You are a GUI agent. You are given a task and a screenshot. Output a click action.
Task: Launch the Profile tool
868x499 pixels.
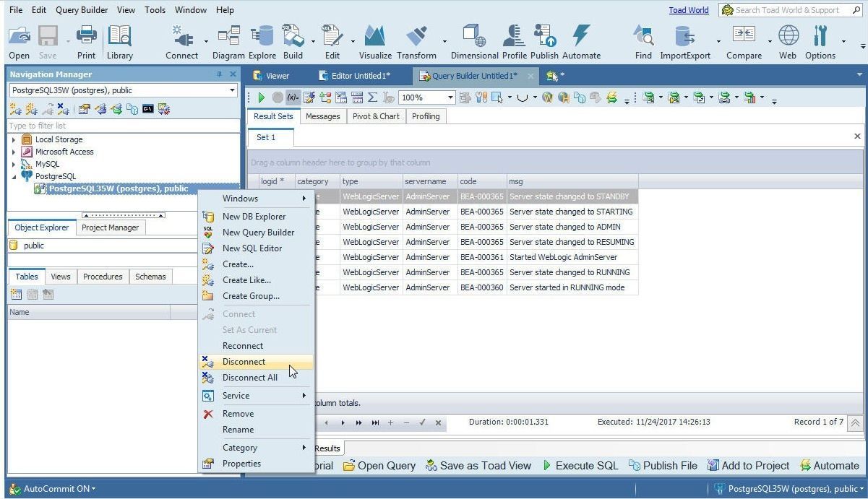[514, 42]
